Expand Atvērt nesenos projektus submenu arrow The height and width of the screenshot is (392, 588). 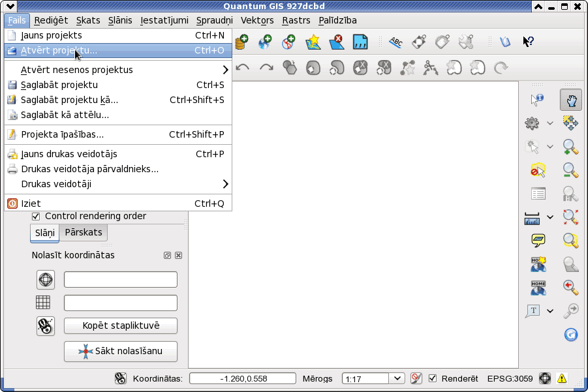click(x=225, y=70)
